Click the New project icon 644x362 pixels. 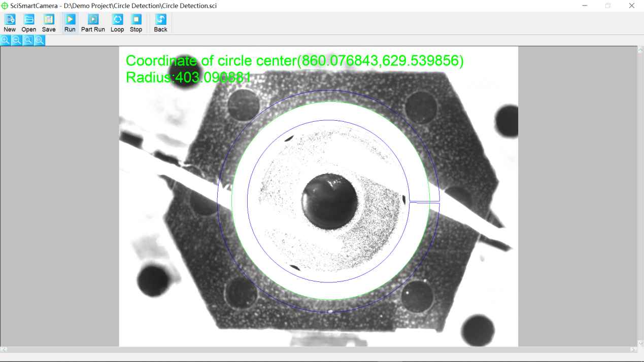coord(10,23)
